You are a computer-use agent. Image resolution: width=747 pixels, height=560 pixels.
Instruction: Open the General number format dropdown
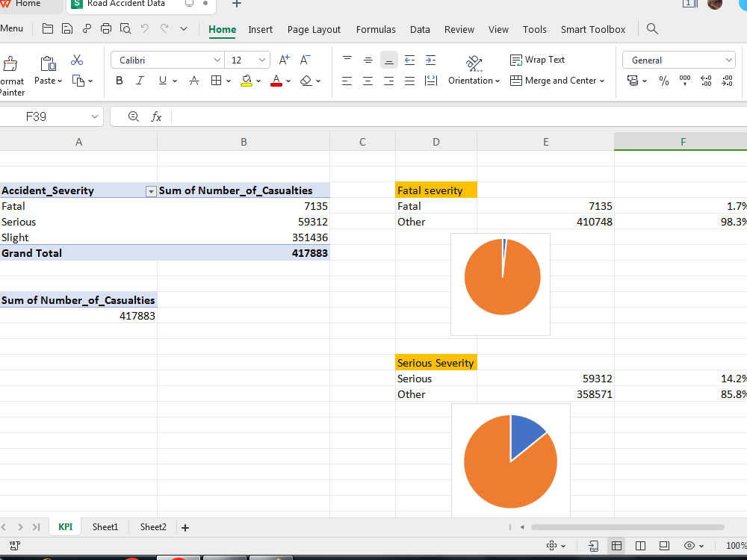678,59
